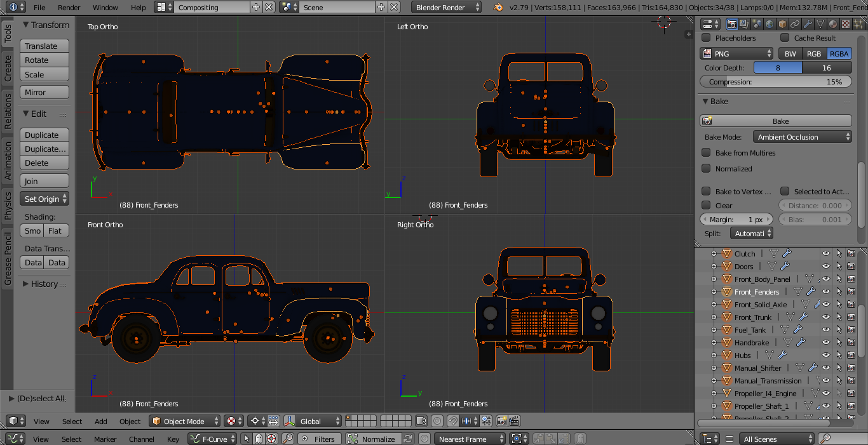The height and width of the screenshot is (445, 868).
Task: Expand the Front_Trunk tree item
Action: click(714, 317)
